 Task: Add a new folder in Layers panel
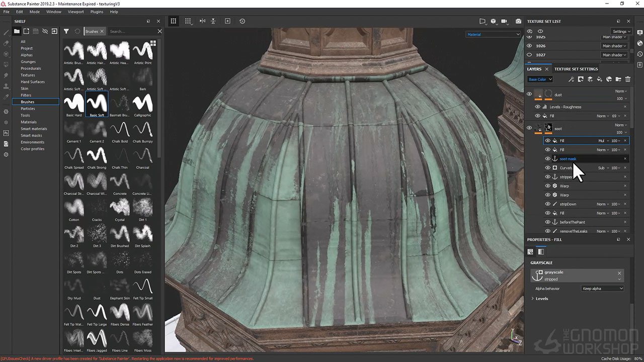tap(618, 79)
